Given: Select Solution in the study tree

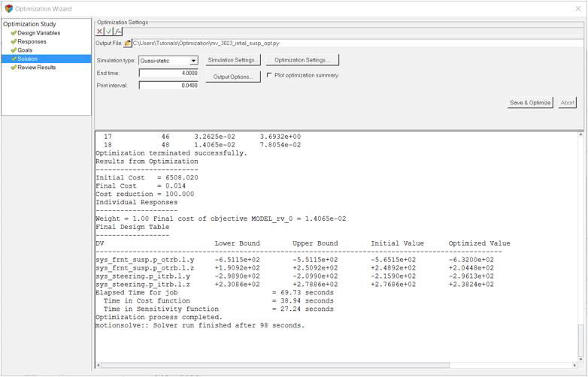Looking at the screenshot, I should (28, 59).
